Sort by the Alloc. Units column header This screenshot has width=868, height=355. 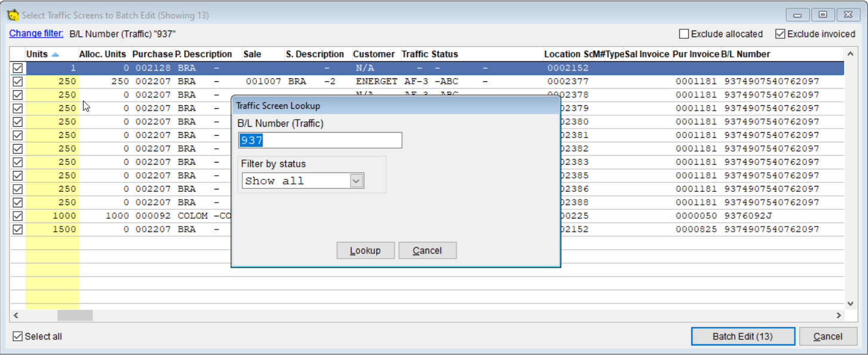point(103,54)
